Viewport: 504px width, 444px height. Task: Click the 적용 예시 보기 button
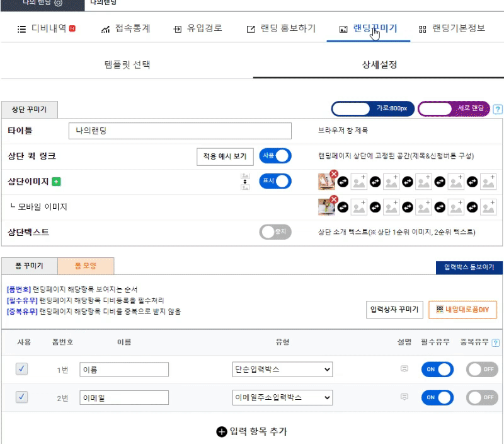[225, 156]
